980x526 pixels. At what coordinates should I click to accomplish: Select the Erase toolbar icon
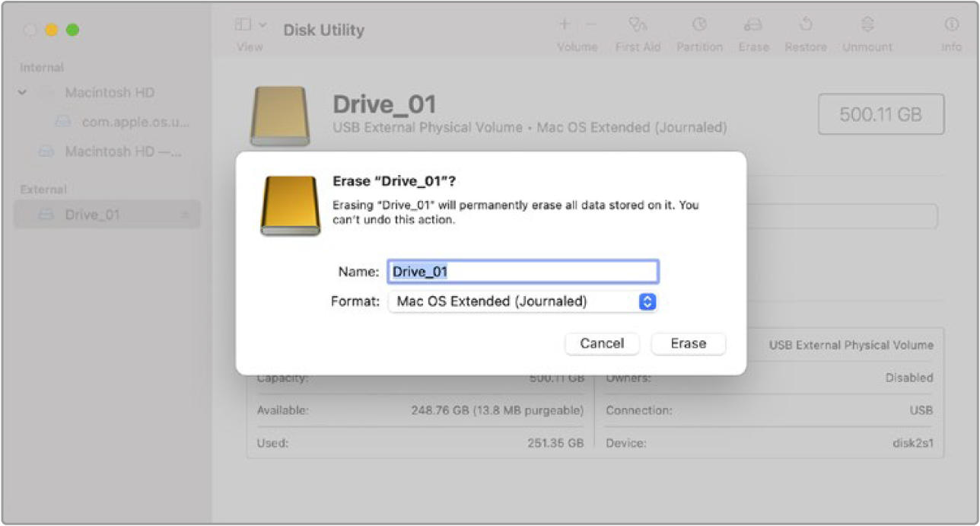753,25
